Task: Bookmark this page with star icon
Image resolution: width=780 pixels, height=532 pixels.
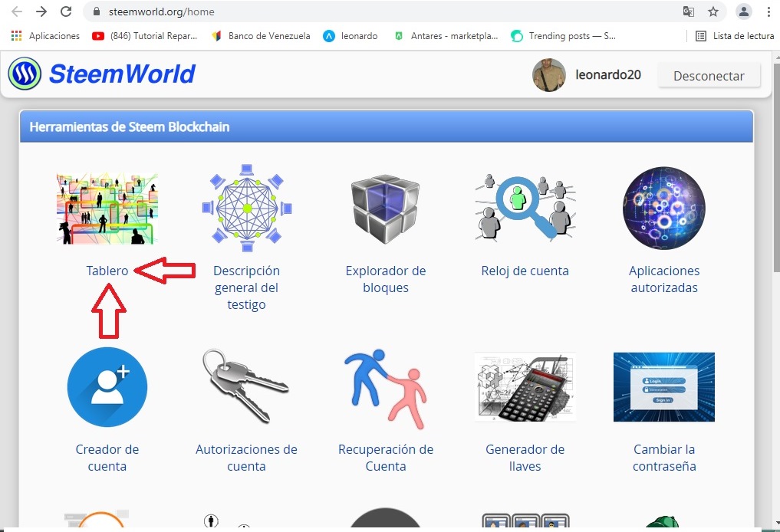Action: pyautogui.click(x=713, y=11)
